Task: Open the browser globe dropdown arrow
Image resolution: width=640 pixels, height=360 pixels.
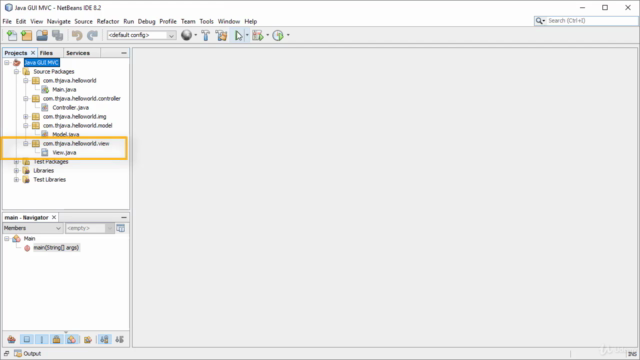Action: click(x=196, y=35)
